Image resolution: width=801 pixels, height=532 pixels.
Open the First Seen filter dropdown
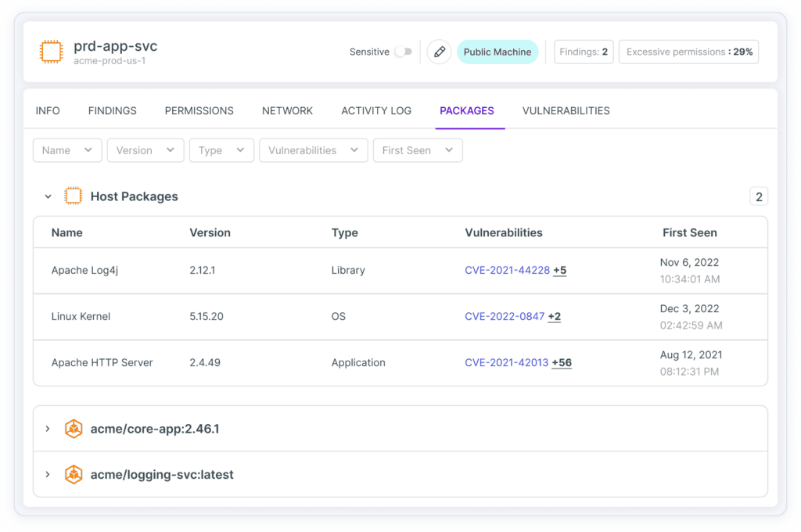tap(418, 150)
